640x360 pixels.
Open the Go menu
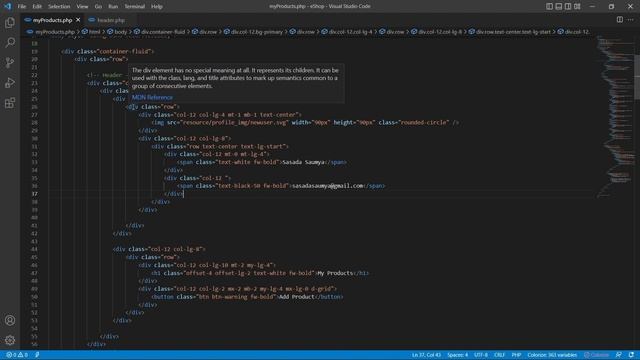point(98,6)
